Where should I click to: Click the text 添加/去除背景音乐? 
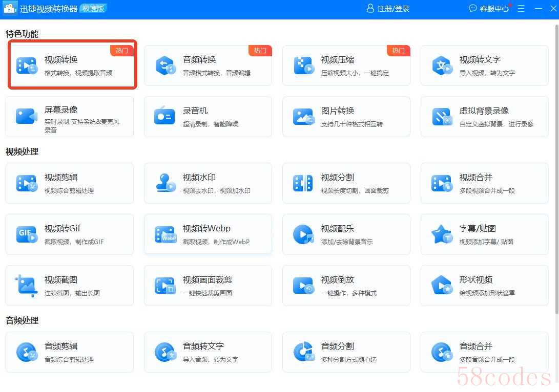[x=347, y=242]
